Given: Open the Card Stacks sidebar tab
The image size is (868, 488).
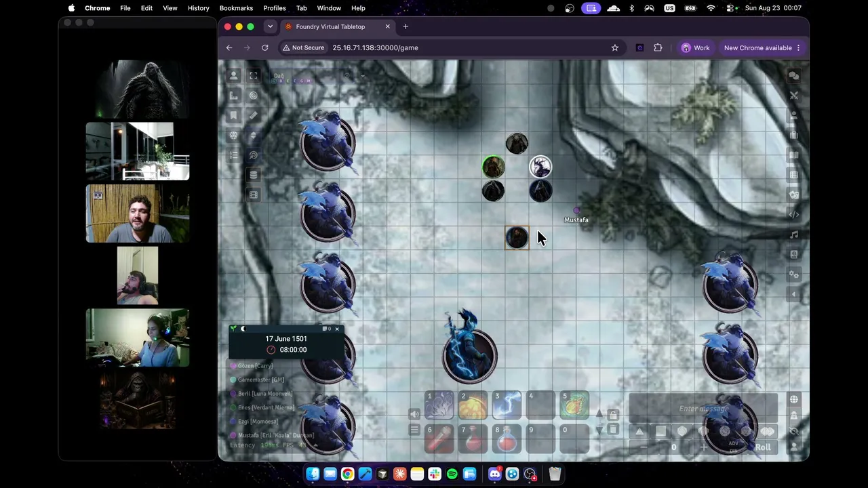Looking at the screenshot, I should (794, 195).
